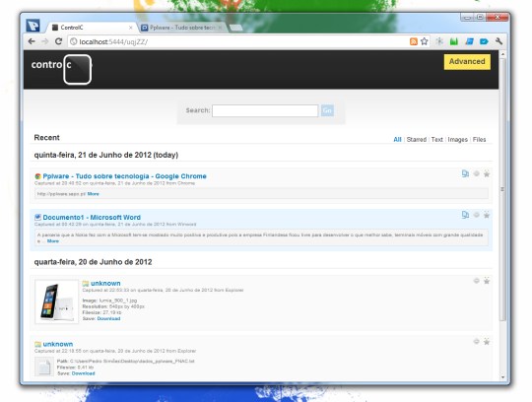The image size is (532, 402).
Task: Expand Documento1 text with its More link
Action: click(x=53, y=240)
